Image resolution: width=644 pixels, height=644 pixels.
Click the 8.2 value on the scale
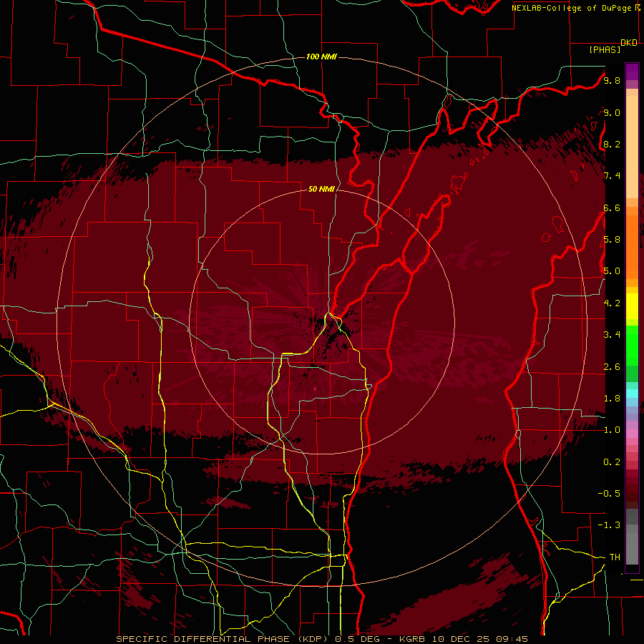pos(612,144)
